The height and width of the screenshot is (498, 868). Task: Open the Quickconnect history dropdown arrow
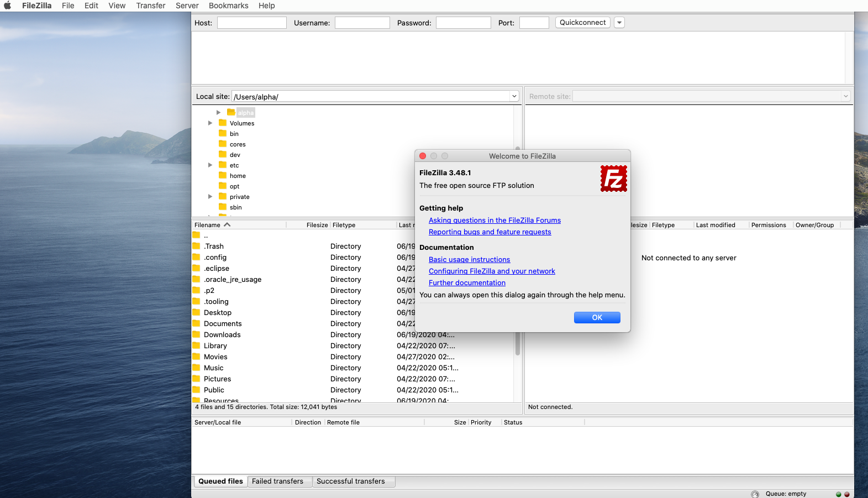pyautogui.click(x=619, y=23)
